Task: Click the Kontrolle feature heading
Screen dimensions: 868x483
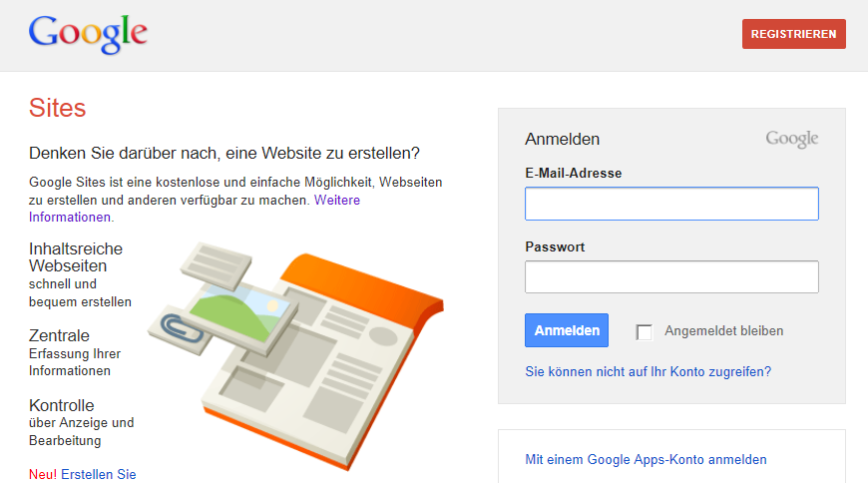Action: click(62, 405)
